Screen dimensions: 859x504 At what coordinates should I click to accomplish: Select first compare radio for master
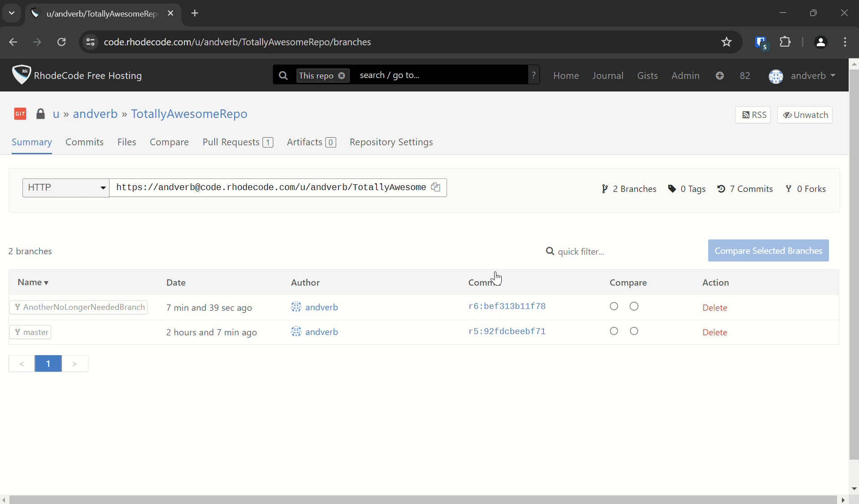(614, 331)
